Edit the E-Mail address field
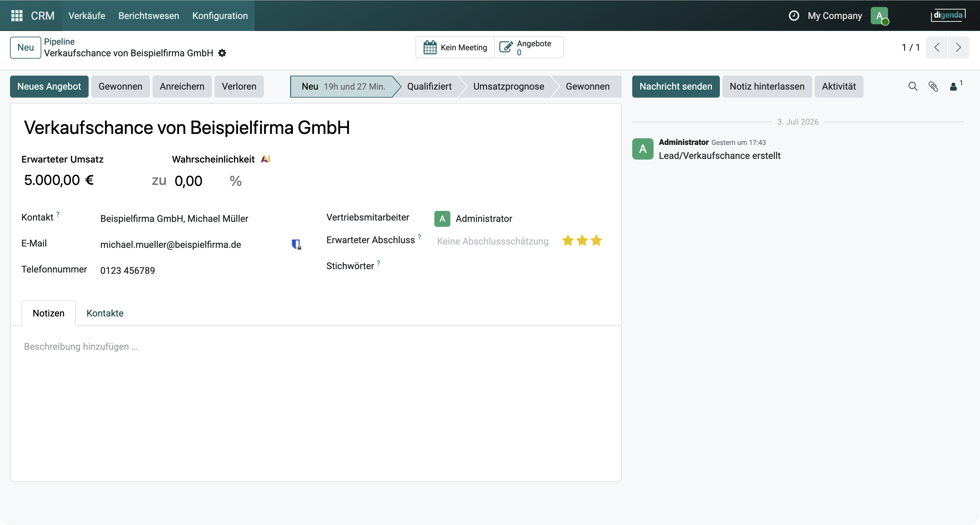Image resolution: width=980 pixels, height=525 pixels. [193, 245]
